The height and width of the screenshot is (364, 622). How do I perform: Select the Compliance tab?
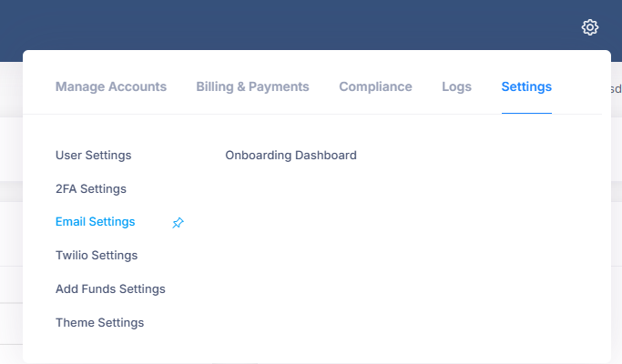(375, 87)
